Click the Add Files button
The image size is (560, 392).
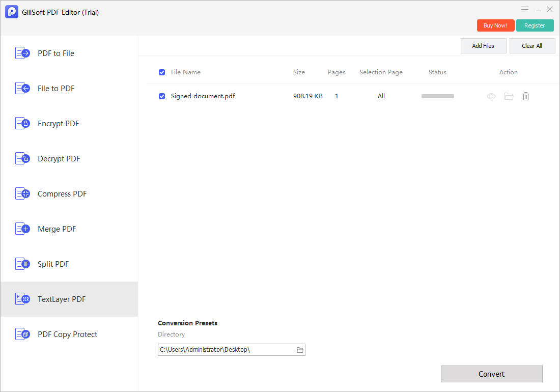tap(483, 46)
